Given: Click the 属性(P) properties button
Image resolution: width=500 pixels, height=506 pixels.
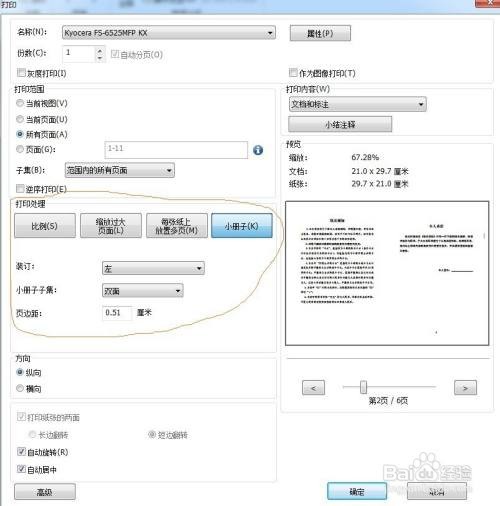Looking at the screenshot, I should (x=320, y=33).
